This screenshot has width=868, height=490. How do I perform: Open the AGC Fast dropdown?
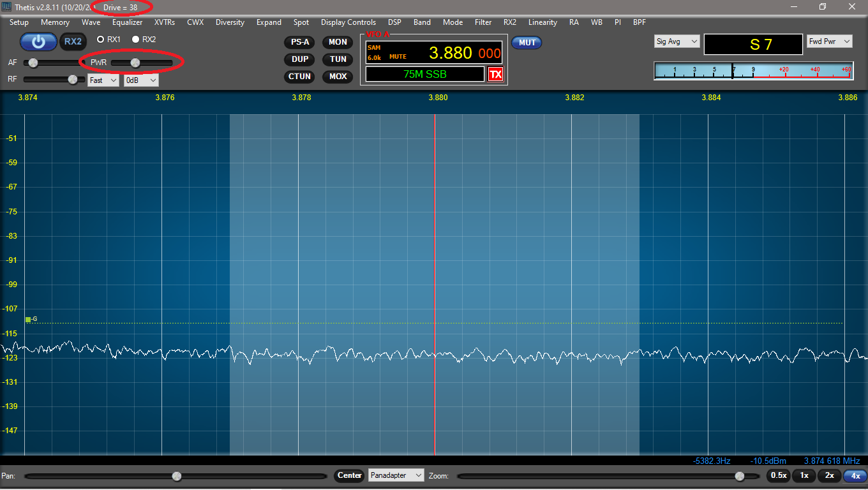coord(103,80)
